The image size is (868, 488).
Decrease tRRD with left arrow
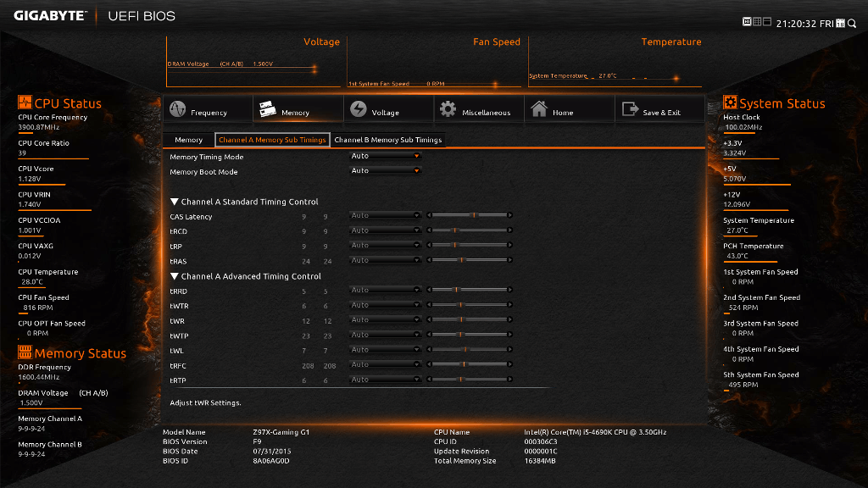(x=429, y=290)
